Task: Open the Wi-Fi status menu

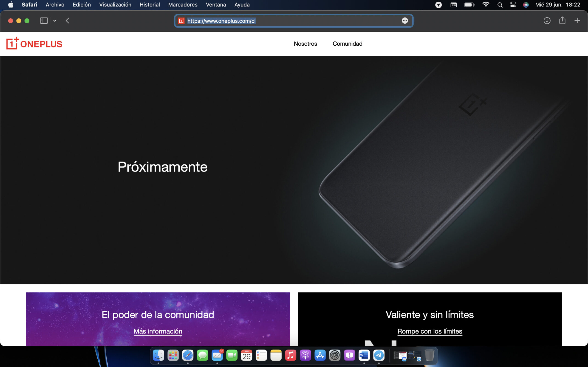Action: (486, 5)
